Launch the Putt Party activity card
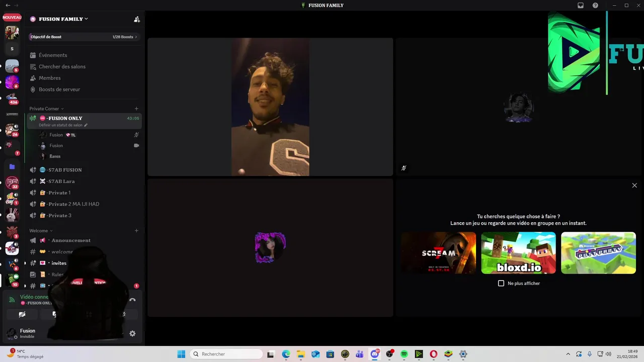 [598, 253]
